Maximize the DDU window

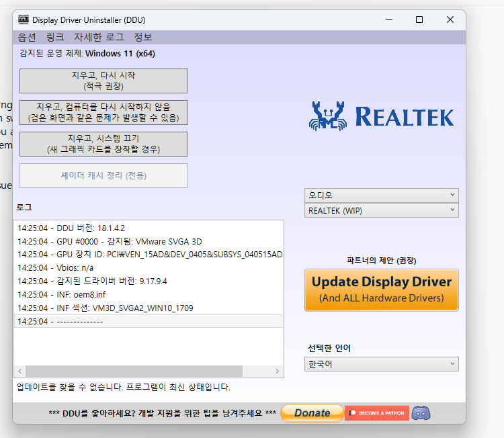pyautogui.click(x=419, y=19)
